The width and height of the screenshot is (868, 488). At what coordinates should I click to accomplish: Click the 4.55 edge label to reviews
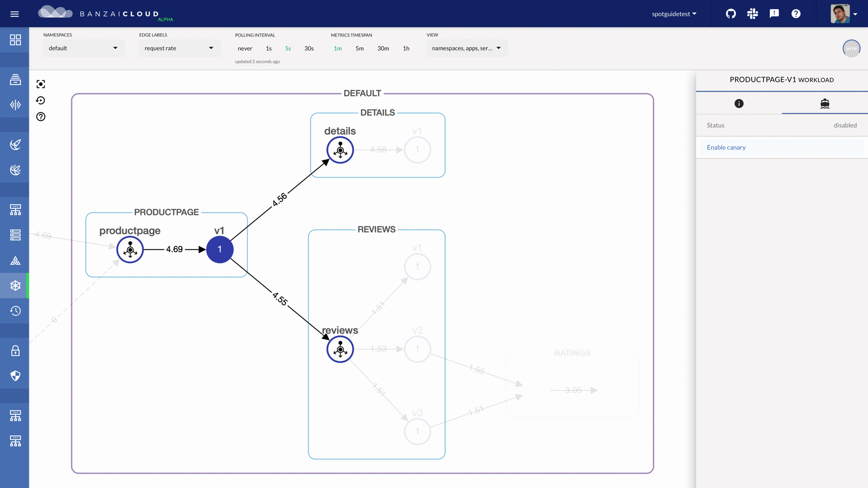click(x=280, y=299)
